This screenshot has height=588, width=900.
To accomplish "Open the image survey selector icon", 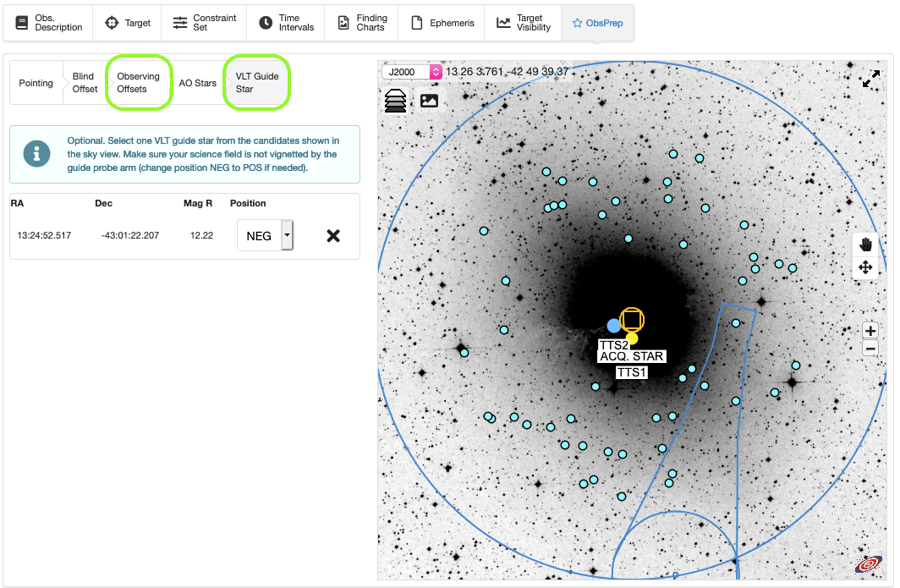I will pyautogui.click(x=429, y=101).
